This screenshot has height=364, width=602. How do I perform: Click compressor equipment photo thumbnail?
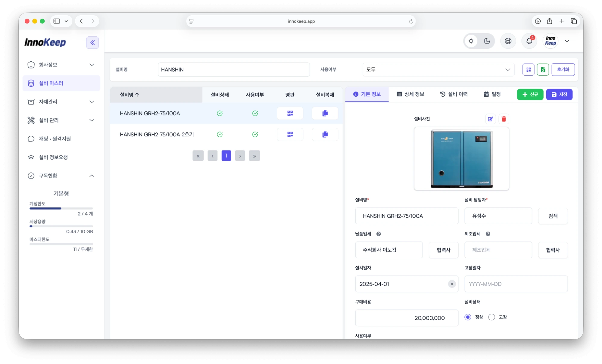tap(461, 158)
